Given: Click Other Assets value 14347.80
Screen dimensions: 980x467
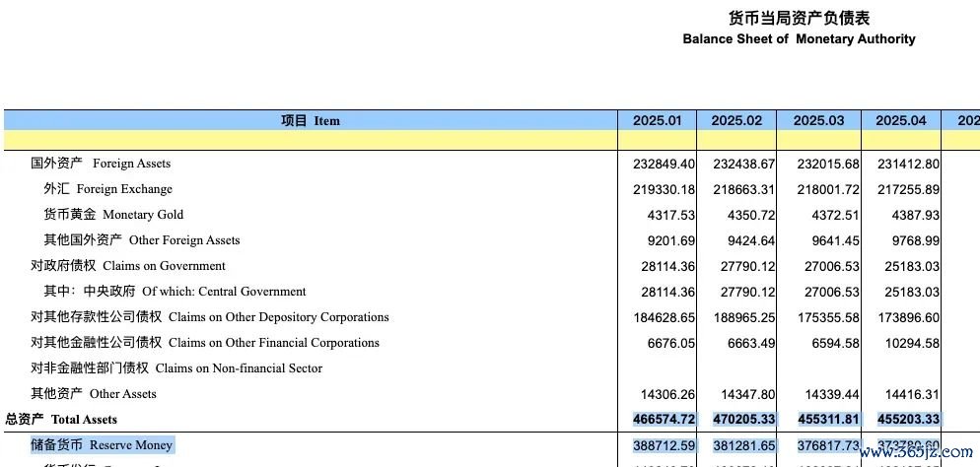Looking at the screenshot, I should click(747, 394).
